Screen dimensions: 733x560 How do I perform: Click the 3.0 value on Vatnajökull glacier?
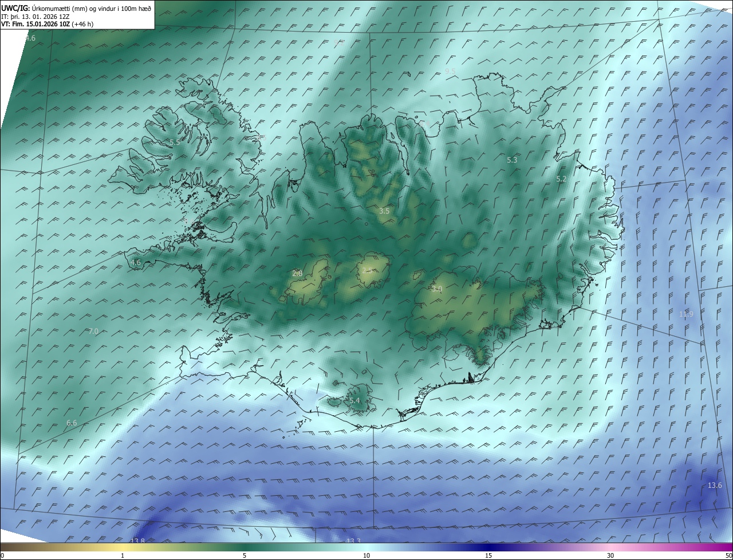click(437, 289)
